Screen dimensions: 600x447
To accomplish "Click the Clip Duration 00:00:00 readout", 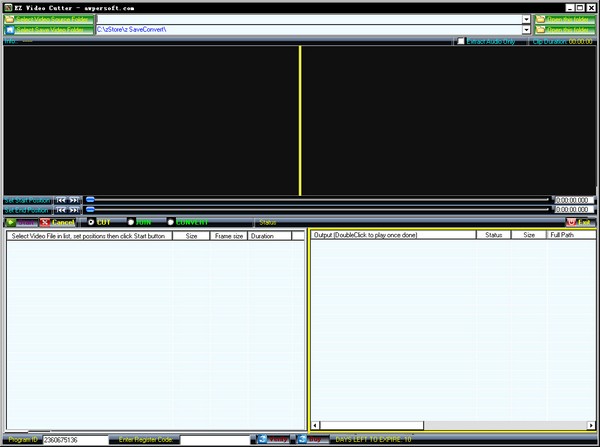I will [x=562, y=41].
